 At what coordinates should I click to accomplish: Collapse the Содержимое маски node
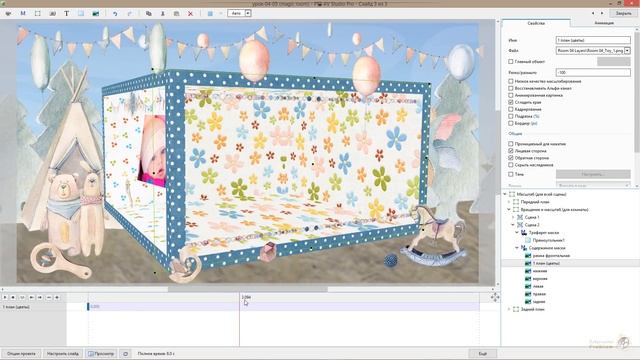coord(517,248)
